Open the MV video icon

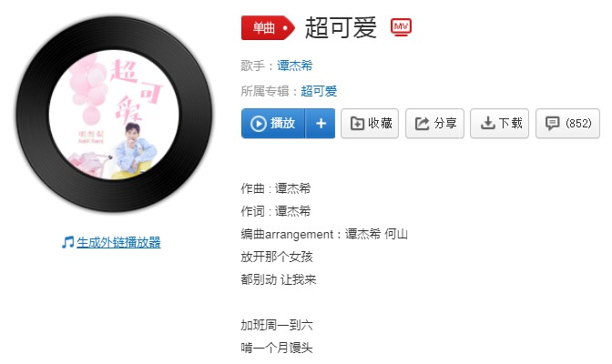click(x=401, y=27)
